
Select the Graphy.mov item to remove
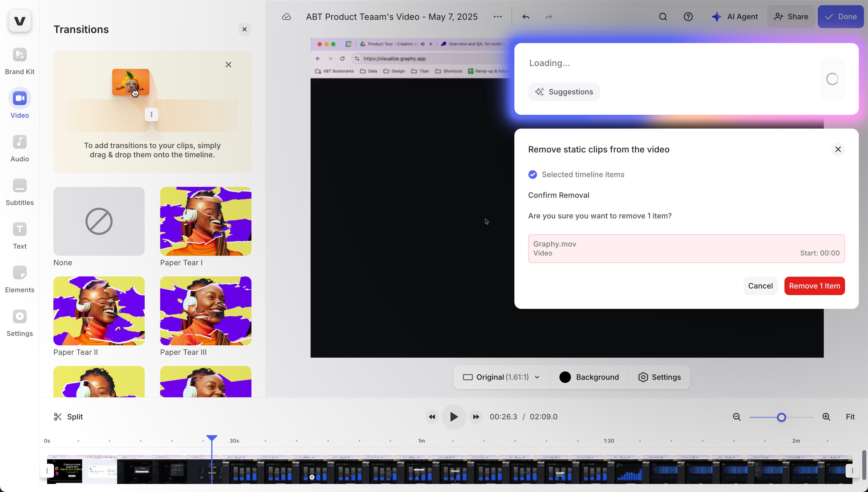(686, 248)
